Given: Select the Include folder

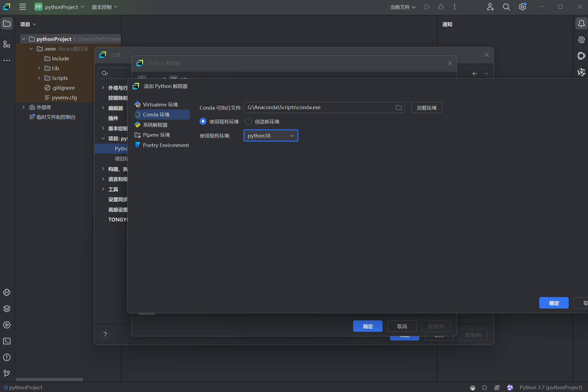Looking at the screenshot, I should (57, 58).
